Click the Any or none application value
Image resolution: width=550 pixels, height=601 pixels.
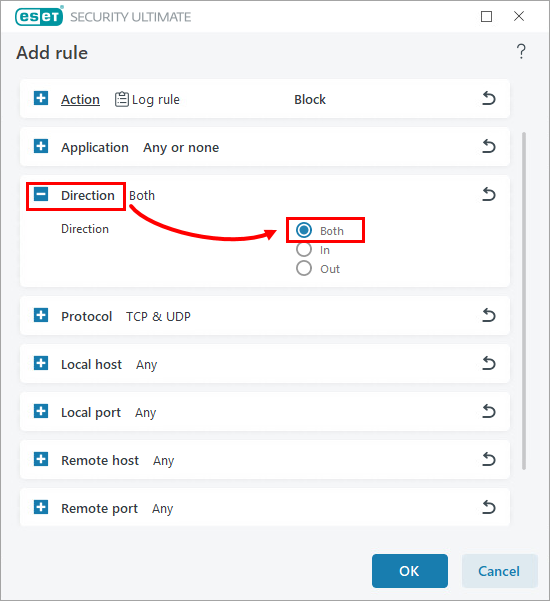[181, 148]
